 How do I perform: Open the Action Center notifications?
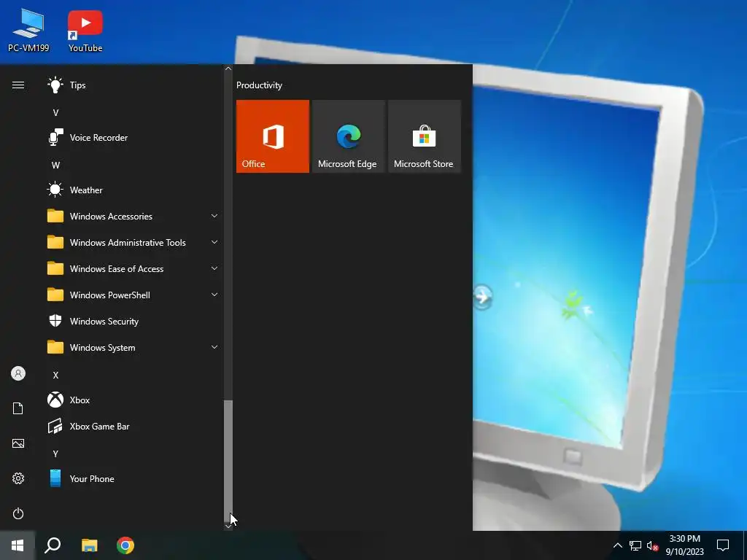point(723,545)
